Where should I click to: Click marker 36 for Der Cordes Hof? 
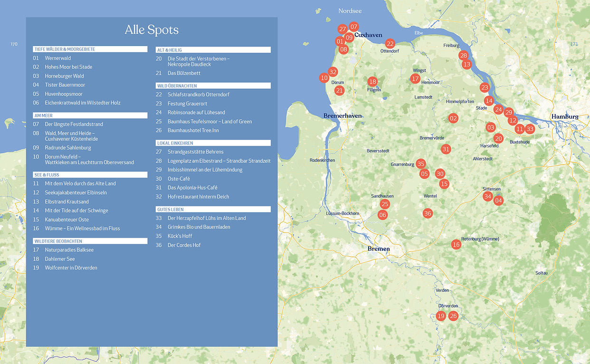(x=428, y=214)
